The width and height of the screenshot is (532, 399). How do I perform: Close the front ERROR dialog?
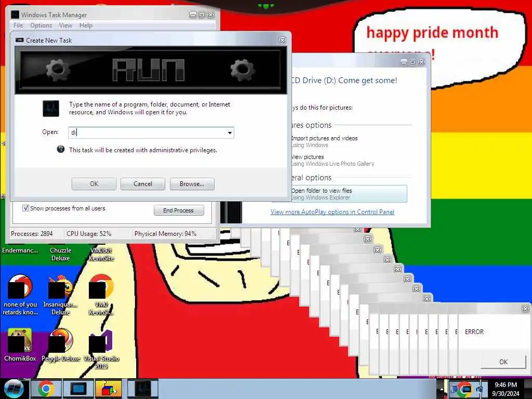click(525, 309)
